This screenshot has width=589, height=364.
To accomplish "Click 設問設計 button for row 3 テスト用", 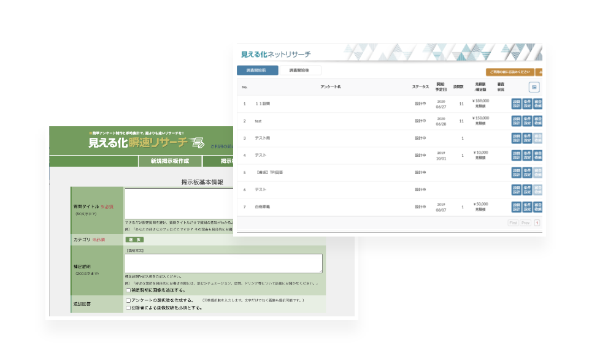I will click(x=516, y=138).
